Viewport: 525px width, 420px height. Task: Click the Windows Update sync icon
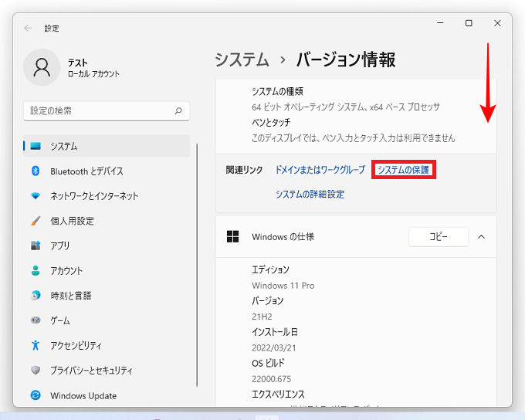[x=36, y=395]
